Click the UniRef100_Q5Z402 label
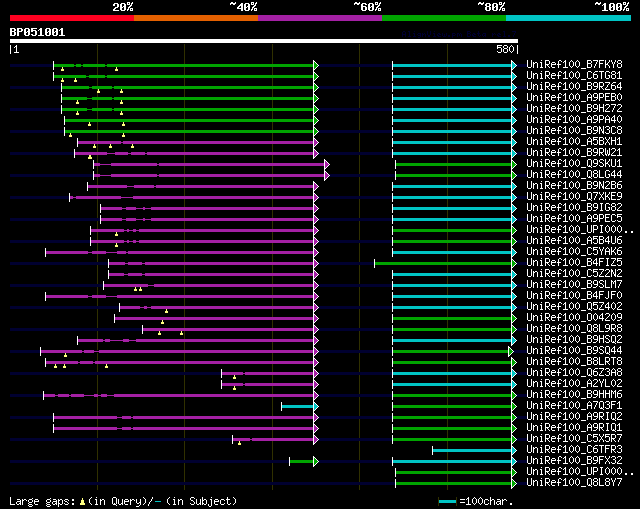The image size is (640, 509). (x=574, y=307)
